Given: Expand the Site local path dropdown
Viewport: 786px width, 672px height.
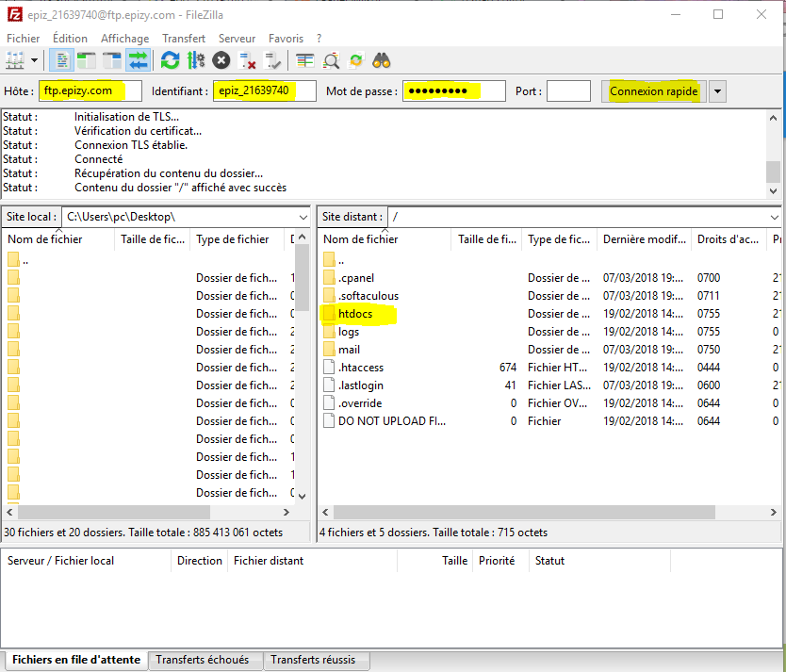Looking at the screenshot, I should tap(303, 217).
